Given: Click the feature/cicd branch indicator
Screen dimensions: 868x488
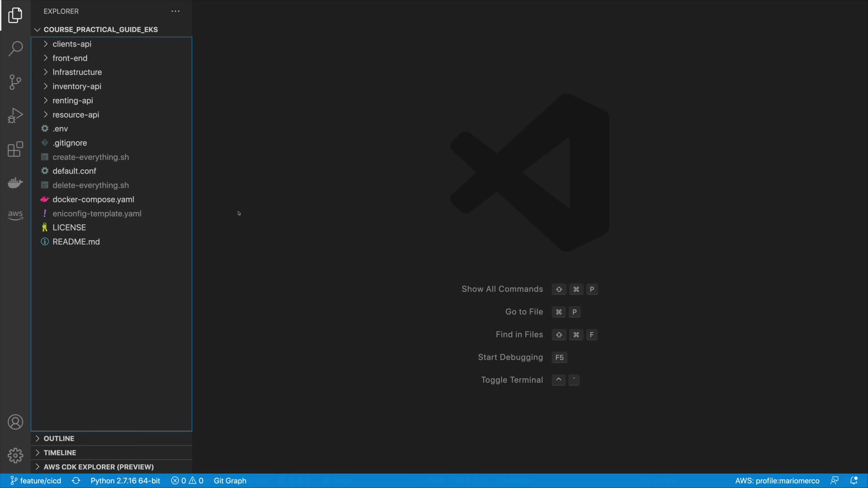Looking at the screenshot, I should point(36,481).
